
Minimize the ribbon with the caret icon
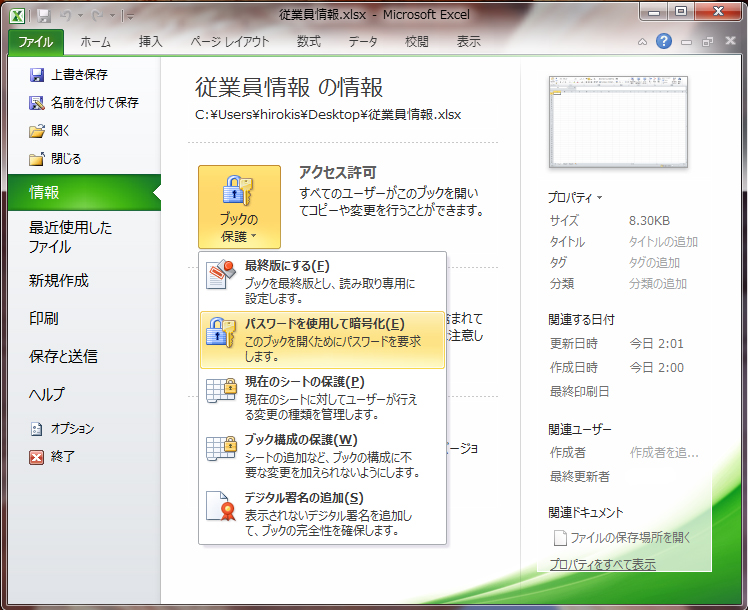[643, 42]
